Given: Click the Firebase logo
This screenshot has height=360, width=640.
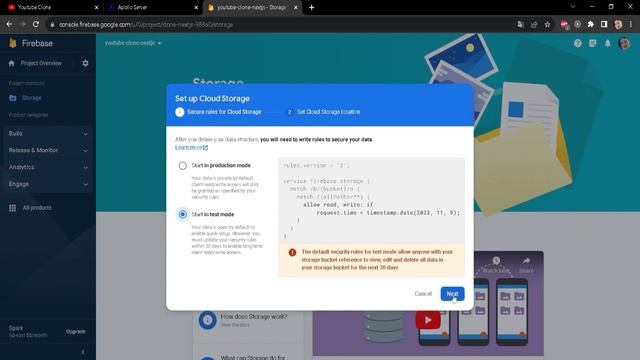Looking at the screenshot, I should coord(31,43).
